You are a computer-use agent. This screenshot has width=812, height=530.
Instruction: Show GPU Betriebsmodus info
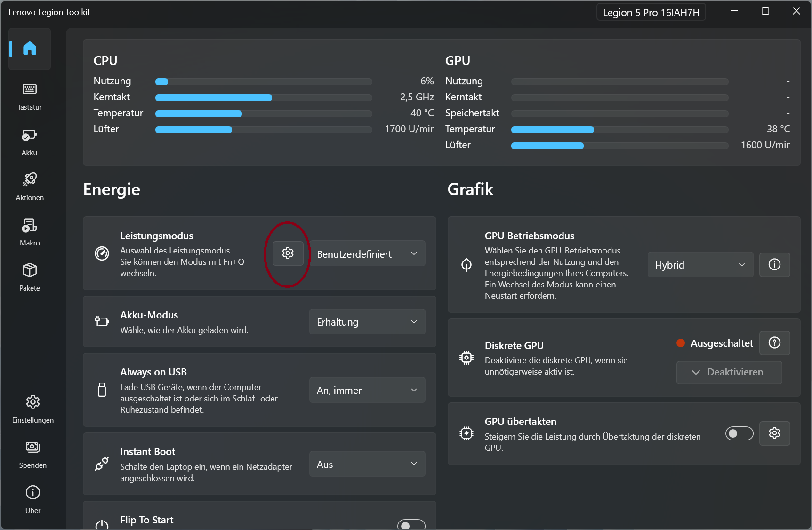[774, 265]
